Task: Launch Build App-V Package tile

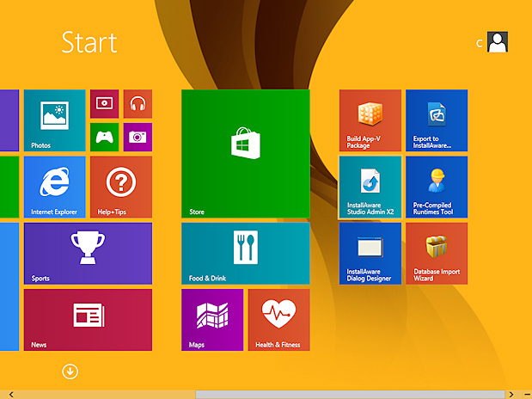Action: tap(370, 120)
